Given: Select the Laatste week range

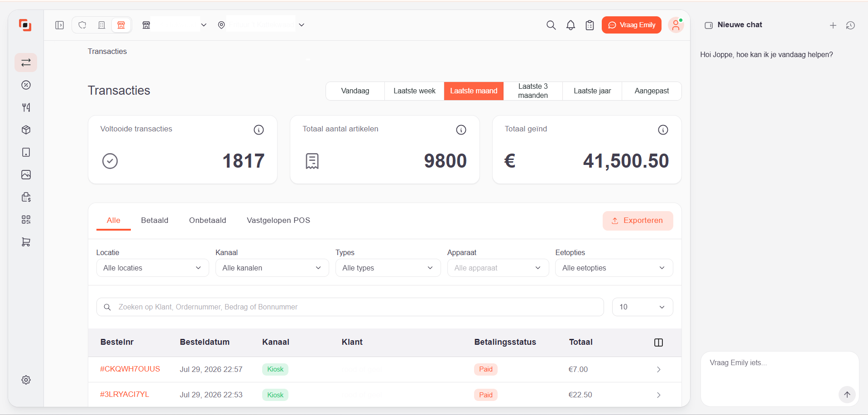Looking at the screenshot, I should coord(414,91).
